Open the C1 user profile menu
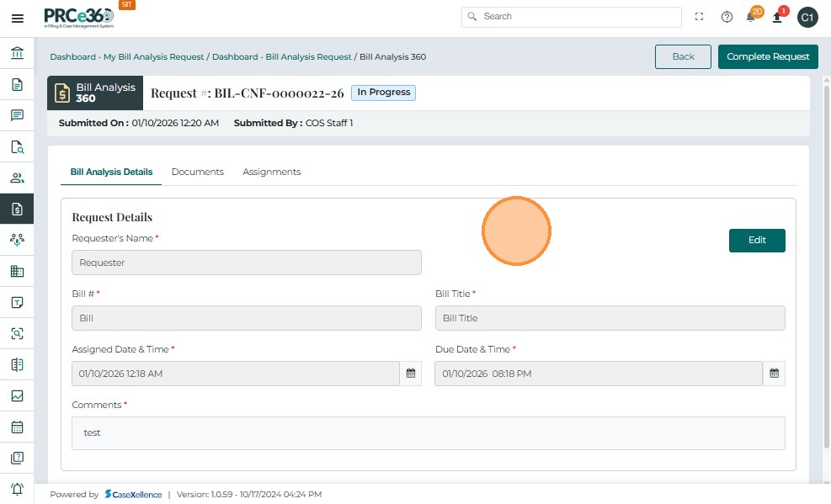Image resolution: width=831 pixels, height=504 pixels. 807,17
